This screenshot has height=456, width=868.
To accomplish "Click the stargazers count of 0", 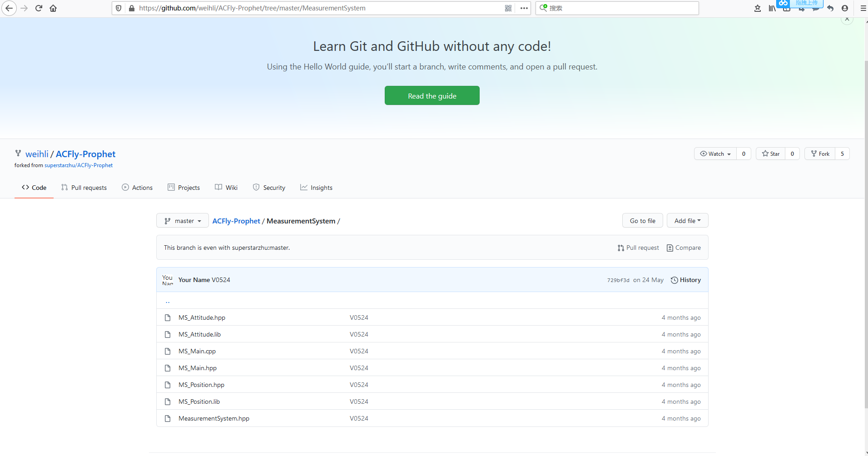I will tap(792, 154).
